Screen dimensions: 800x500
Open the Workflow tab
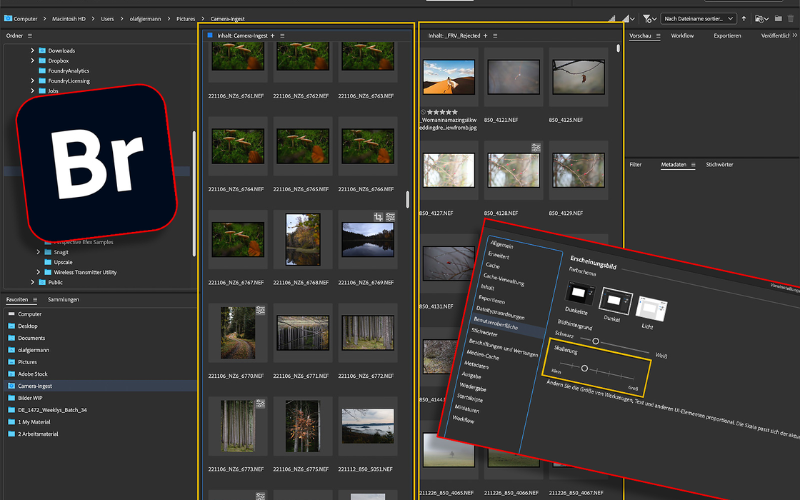(x=682, y=35)
